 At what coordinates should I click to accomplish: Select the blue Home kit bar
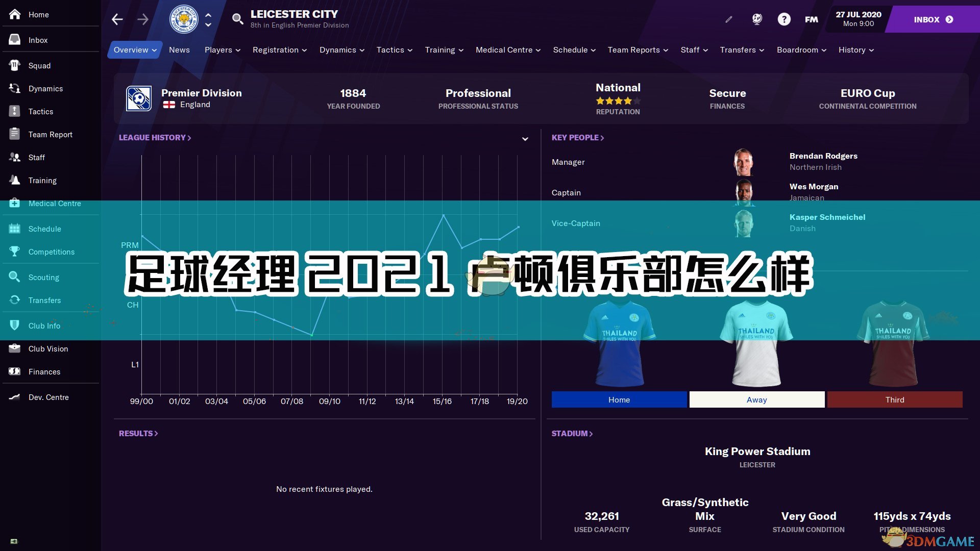619,399
